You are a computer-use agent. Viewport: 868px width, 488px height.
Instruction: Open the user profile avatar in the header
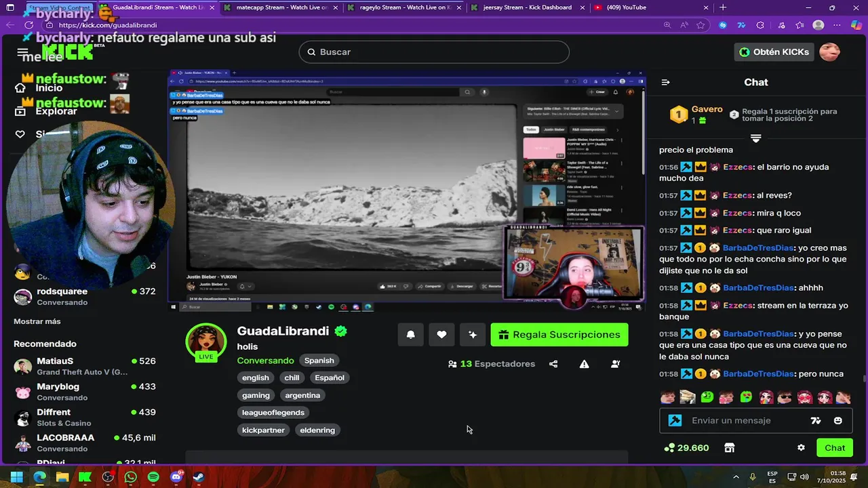[829, 52]
